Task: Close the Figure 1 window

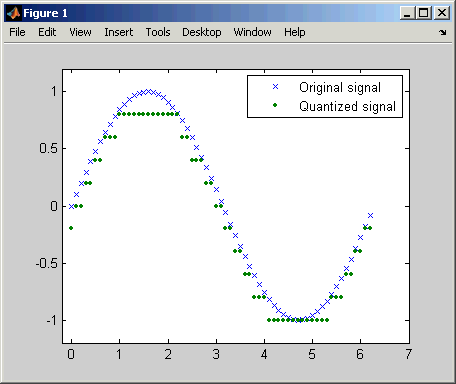Action: [442, 13]
